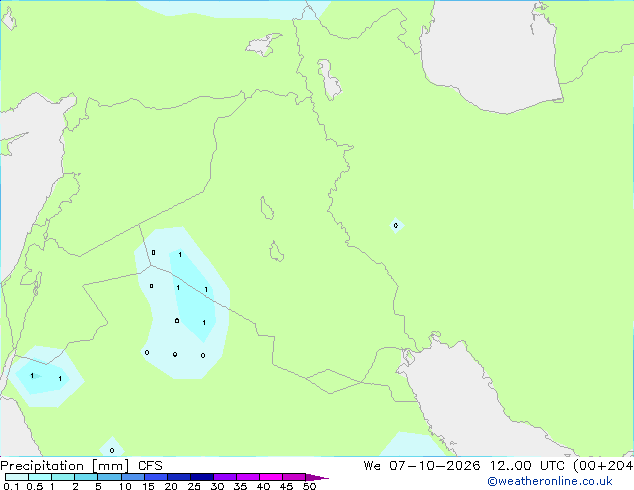Click the '12..00 UTC' time text
This screenshot has height=490, width=634.
527,466
